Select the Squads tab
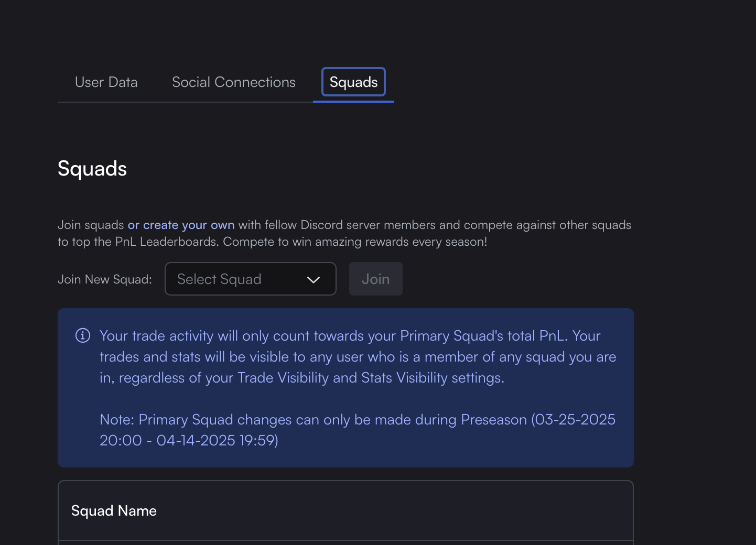The image size is (756, 545). pos(353,82)
